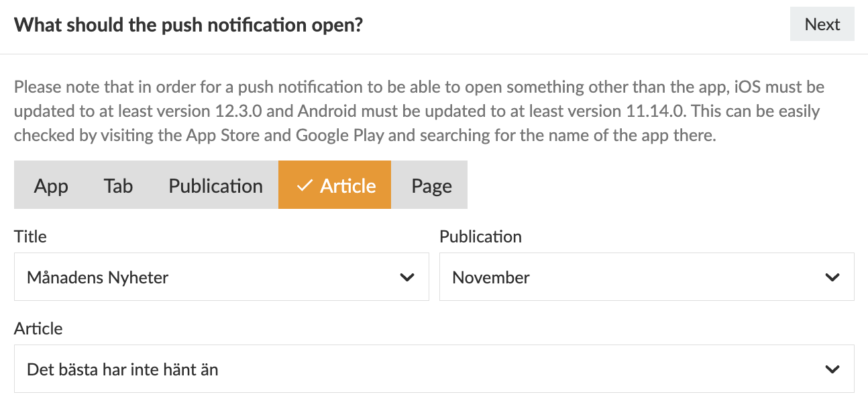The height and width of the screenshot is (411, 868).
Task: Click the checkmark icon on the Article option
Action: [305, 185]
